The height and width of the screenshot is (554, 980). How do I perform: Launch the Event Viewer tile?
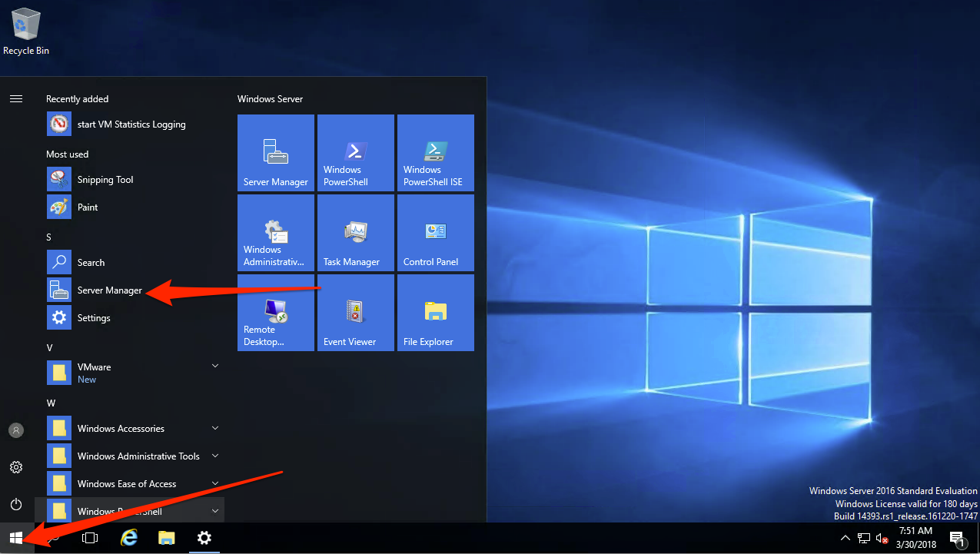pos(356,313)
